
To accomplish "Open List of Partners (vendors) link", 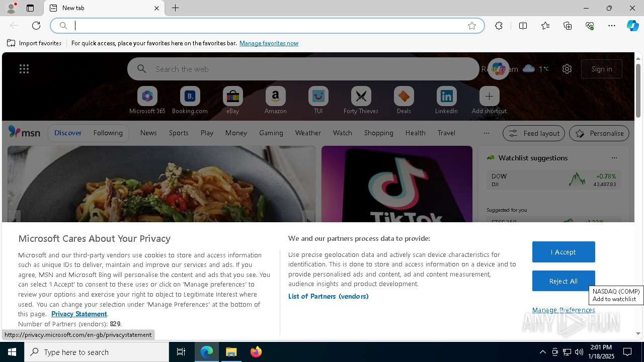I will (x=329, y=296).
